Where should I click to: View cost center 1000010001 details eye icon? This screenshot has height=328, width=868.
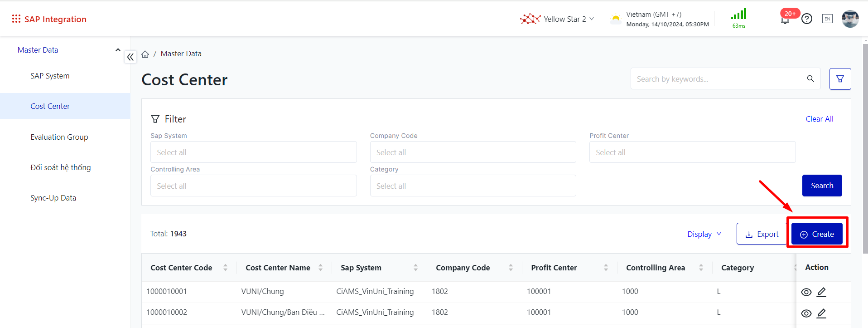(806, 292)
